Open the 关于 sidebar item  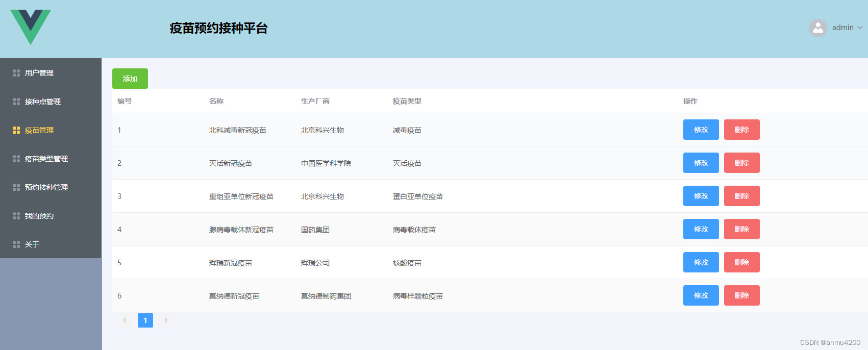tap(51, 244)
